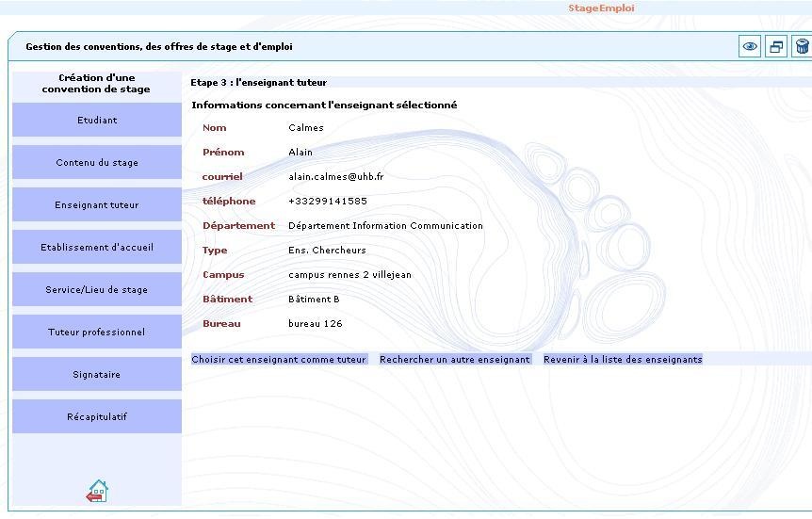Click the StageEmploi title
The width and height of the screenshot is (812, 519).
(x=601, y=8)
